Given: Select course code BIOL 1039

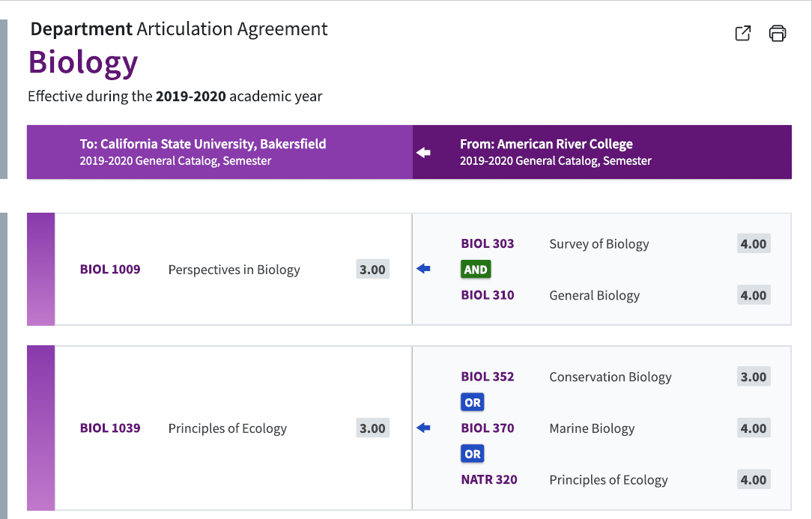Looking at the screenshot, I should point(110,428).
